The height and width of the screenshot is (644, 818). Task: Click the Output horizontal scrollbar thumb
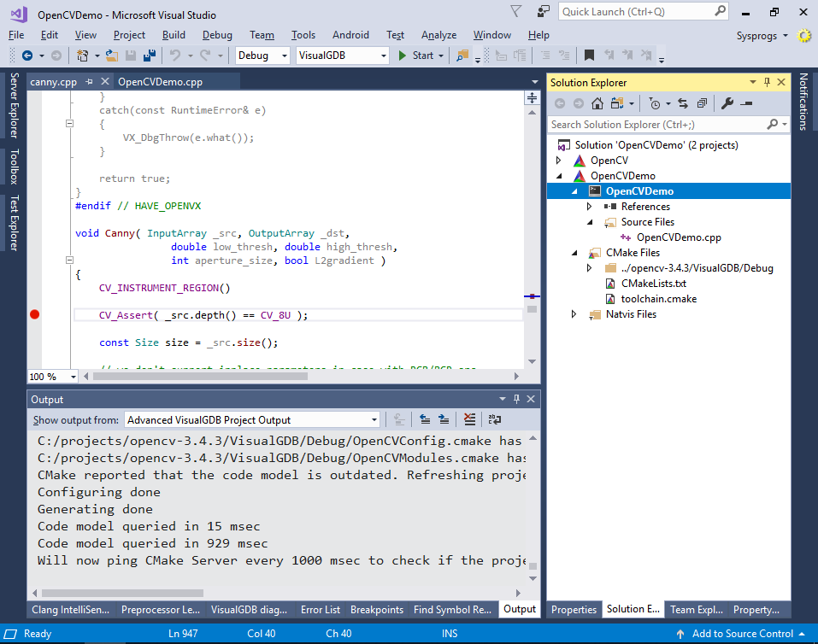click(122, 593)
